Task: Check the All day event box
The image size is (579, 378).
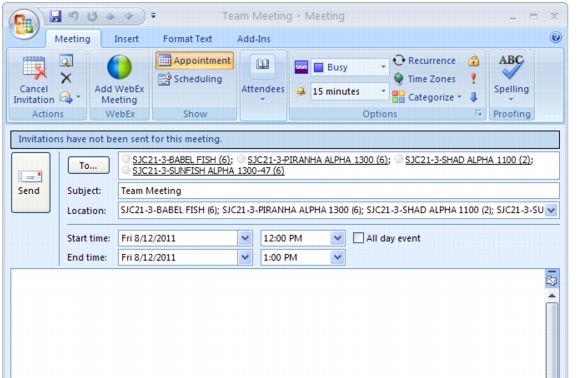Action: [358, 238]
